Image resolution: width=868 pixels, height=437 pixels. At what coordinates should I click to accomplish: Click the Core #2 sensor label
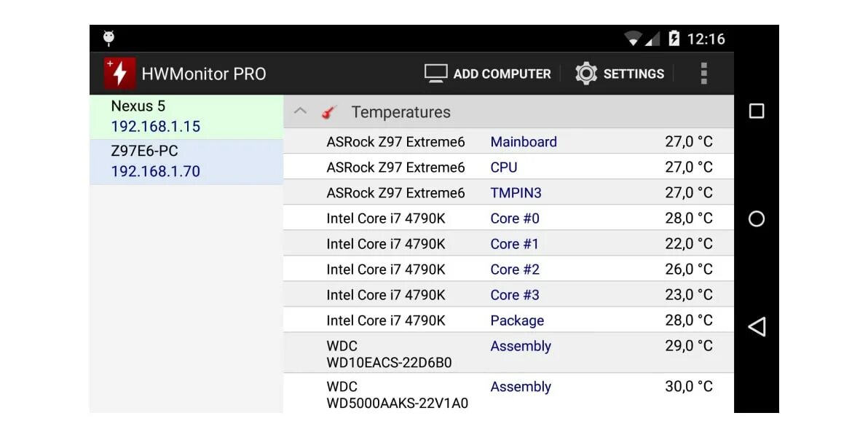515,269
